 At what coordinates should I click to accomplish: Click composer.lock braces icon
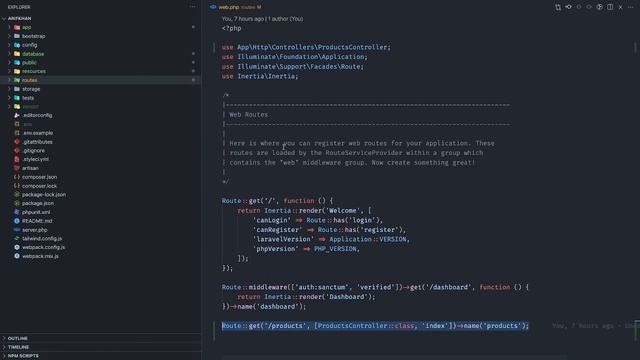(17, 186)
